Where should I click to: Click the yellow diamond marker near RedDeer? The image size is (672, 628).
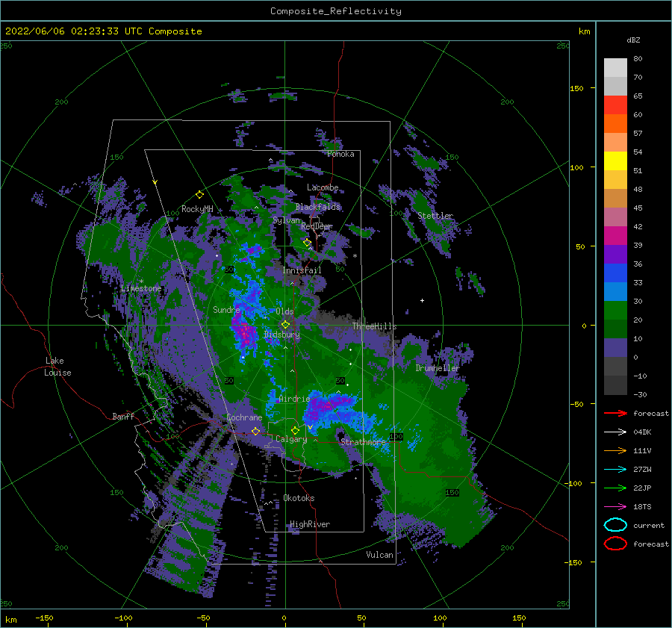[308, 243]
